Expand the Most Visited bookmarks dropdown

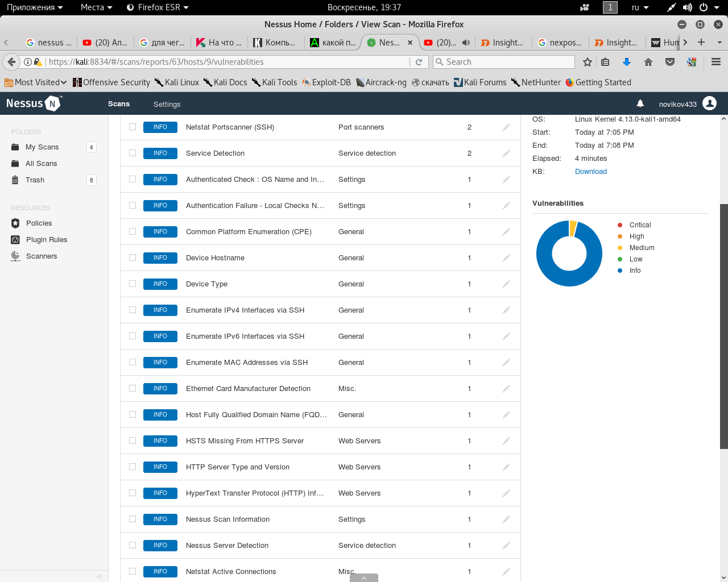[36, 82]
